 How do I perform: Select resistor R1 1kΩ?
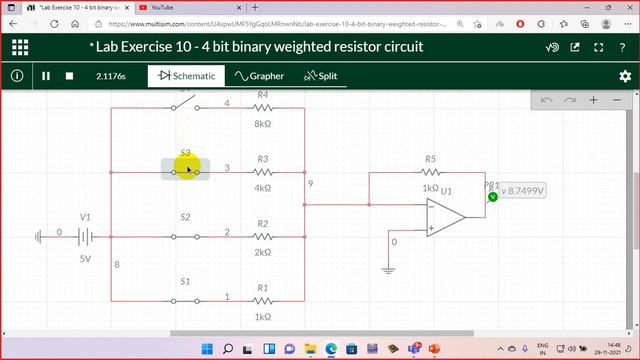coord(262,301)
